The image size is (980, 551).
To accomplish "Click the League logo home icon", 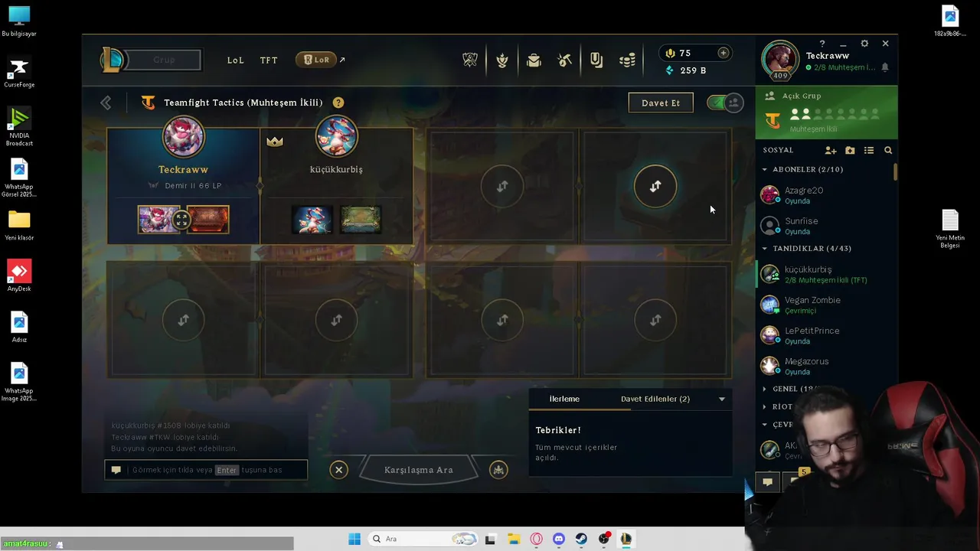I will [113, 60].
